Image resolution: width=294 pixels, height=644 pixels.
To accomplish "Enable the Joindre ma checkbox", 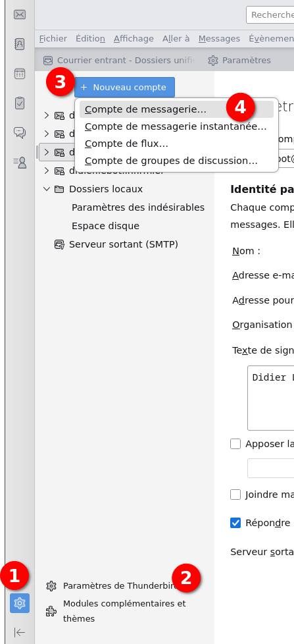I will point(235,495).
